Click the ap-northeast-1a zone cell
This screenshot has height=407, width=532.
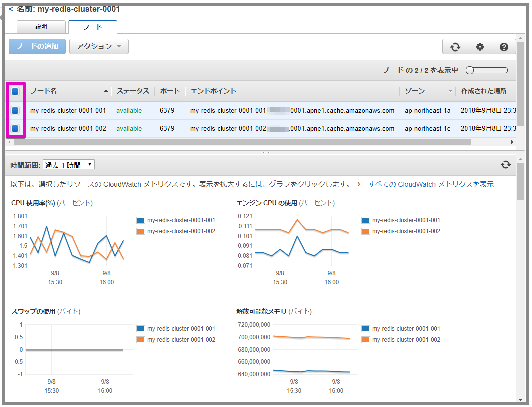point(427,110)
